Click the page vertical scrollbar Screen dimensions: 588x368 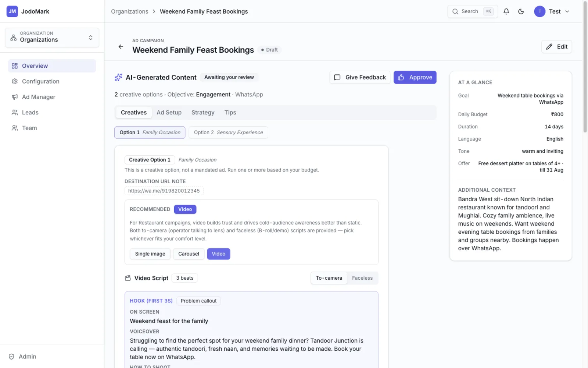[x=585, y=67]
